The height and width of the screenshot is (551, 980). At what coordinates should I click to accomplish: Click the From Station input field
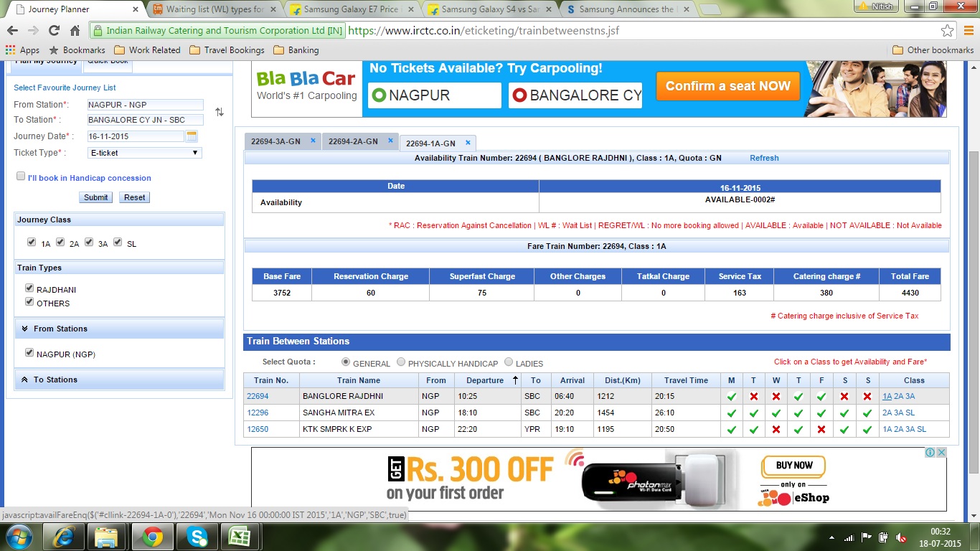(x=145, y=105)
